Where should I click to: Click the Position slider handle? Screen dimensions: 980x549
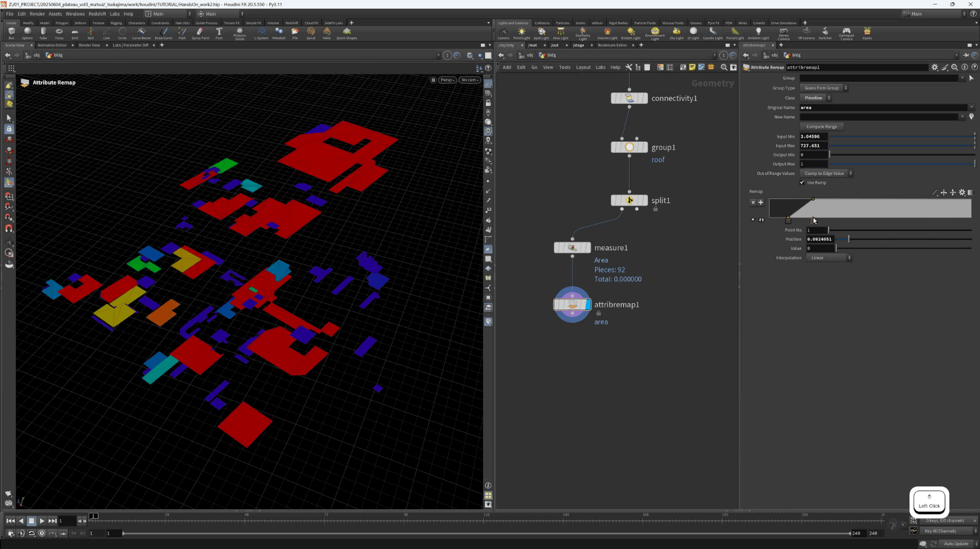coord(849,239)
